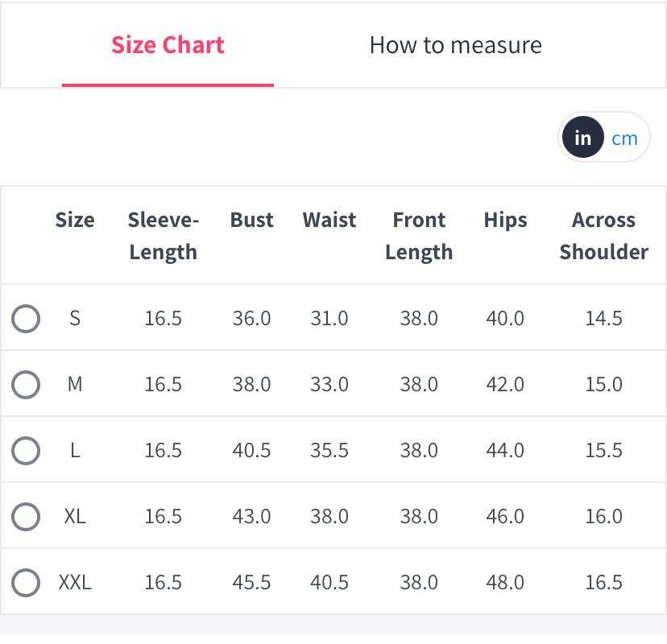The image size is (667, 644).
Task: Click the XXL across shoulder value 16.5
Action: [x=603, y=583]
